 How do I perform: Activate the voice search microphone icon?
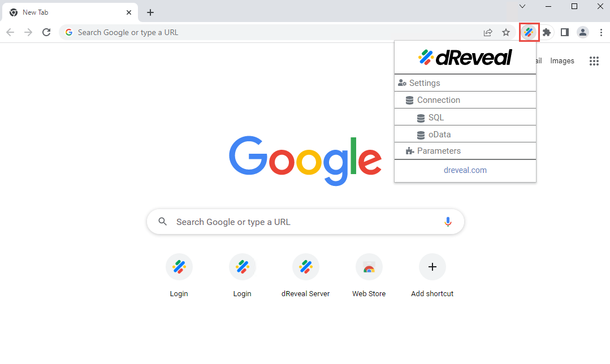click(448, 222)
